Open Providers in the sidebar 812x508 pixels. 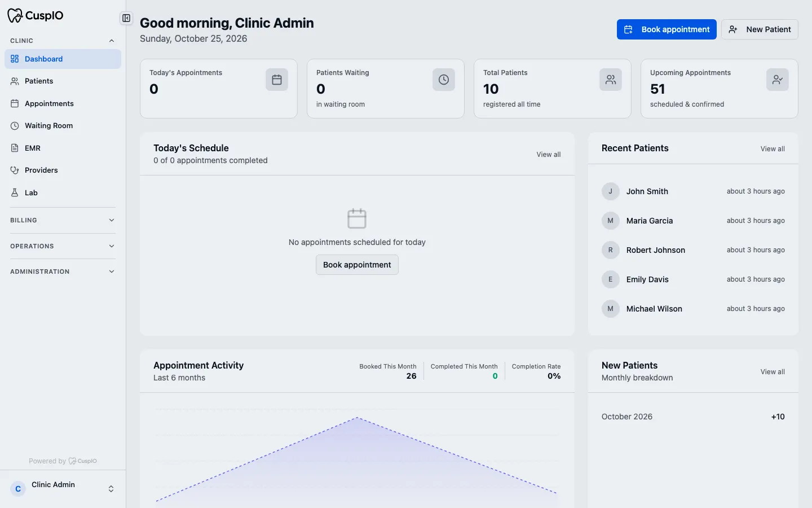click(63, 170)
